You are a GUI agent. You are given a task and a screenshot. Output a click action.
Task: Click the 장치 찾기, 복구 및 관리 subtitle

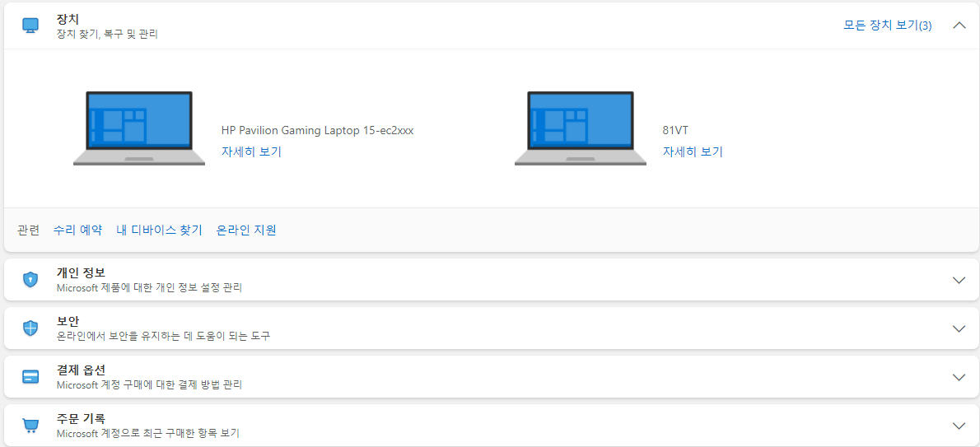pos(107,34)
